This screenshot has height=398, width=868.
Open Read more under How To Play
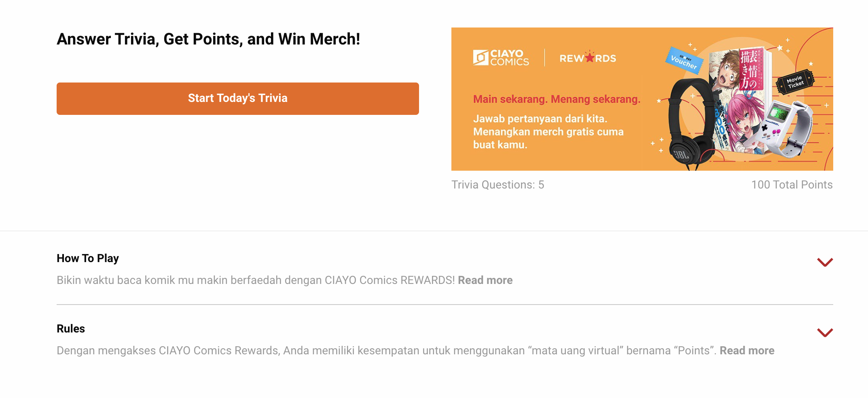485,280
